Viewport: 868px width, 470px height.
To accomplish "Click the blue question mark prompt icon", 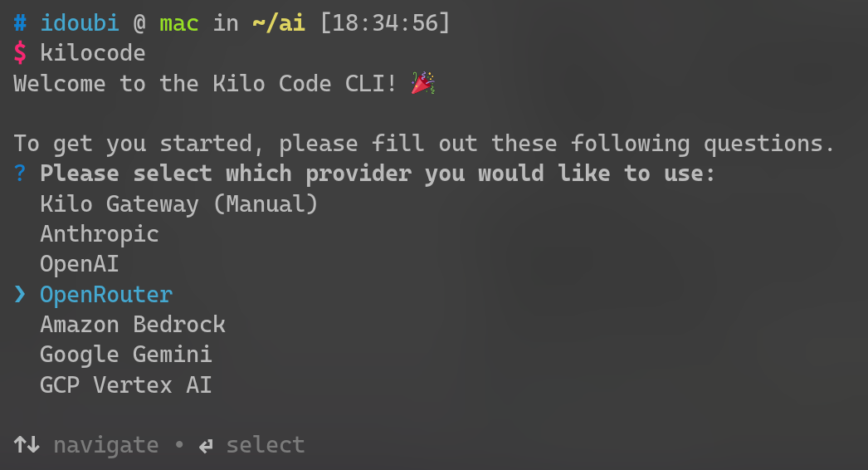I will click(x=20, y=174).
